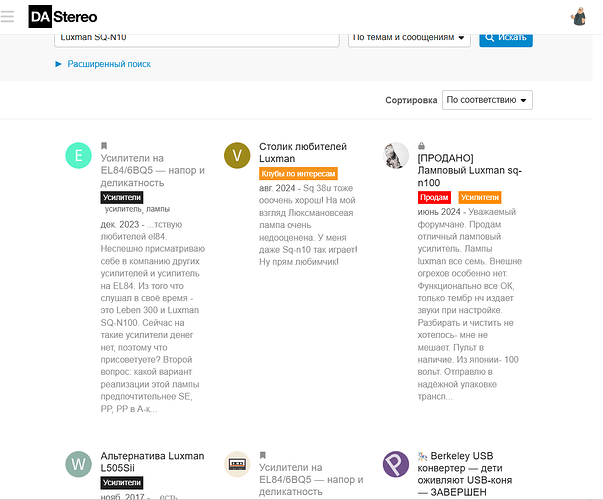Select the red 'Продам' category tag
The width and height of the screenshot is (603, 500).
[x=434, y=197]
